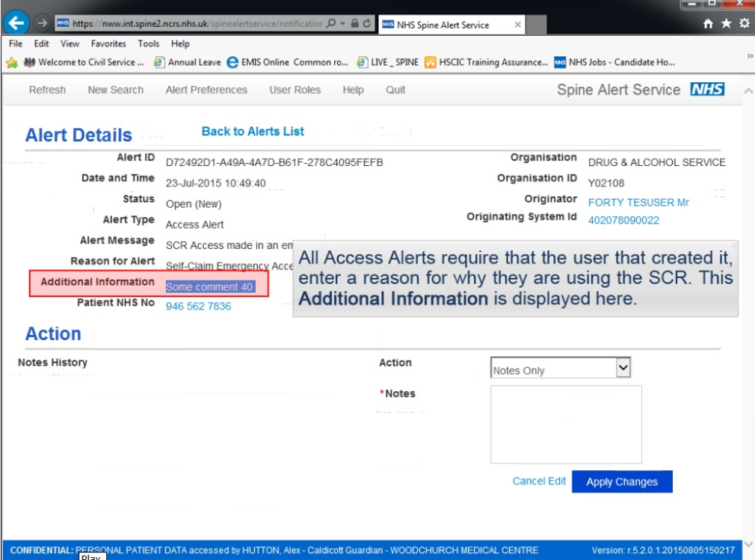
Task: Click Cancel Edit link
Action: pos(539,481)
